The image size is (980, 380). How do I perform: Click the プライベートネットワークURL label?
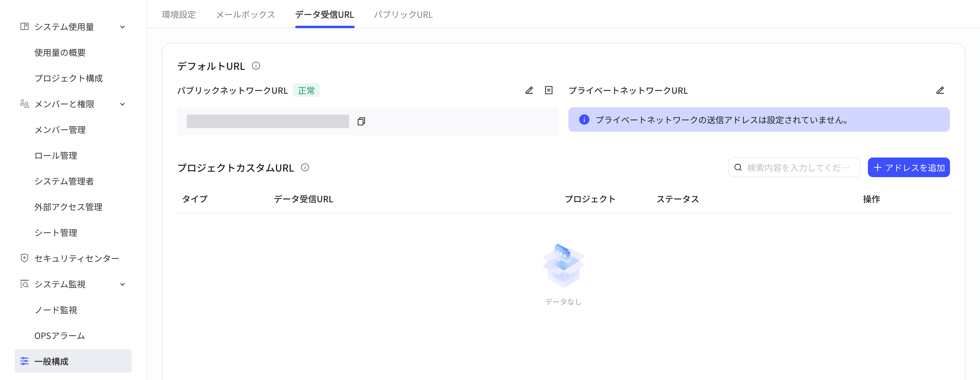coord(628,90)
